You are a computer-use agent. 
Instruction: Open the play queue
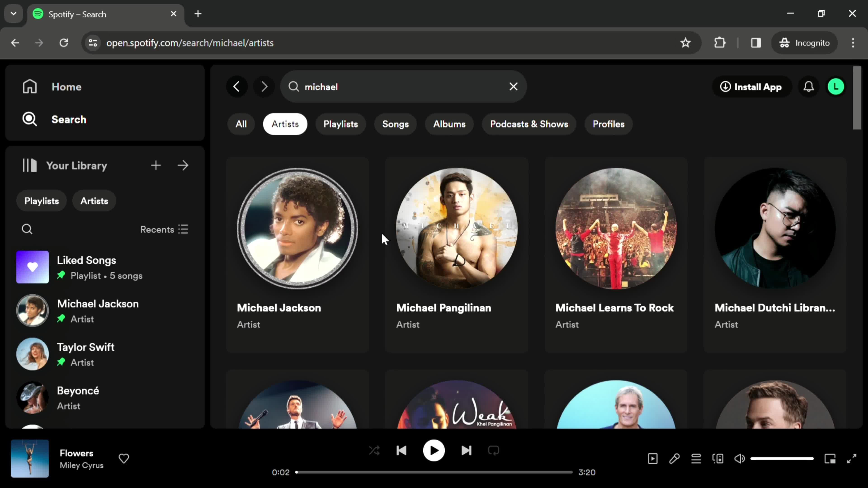click(x=696, y=458)
